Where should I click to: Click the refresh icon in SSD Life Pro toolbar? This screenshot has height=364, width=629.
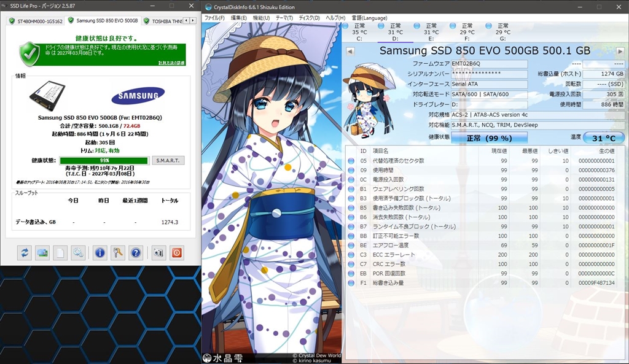25,253
